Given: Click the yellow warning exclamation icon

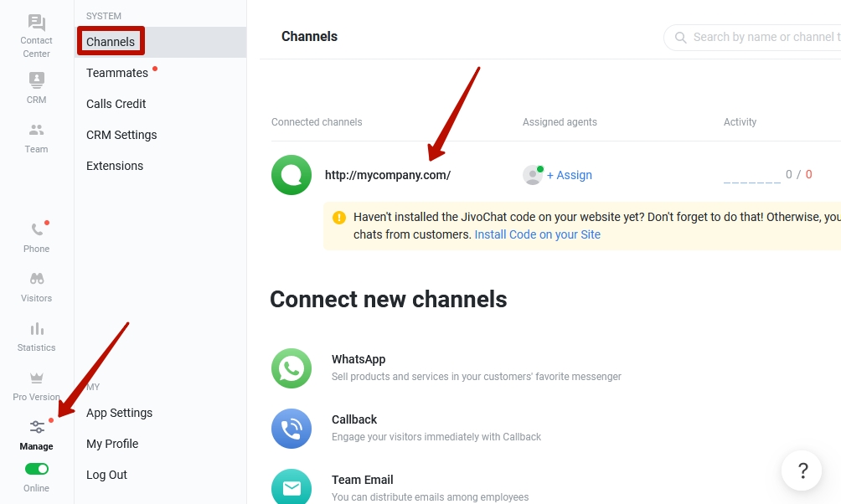Looking at the screenshot, I should [339, 217].
